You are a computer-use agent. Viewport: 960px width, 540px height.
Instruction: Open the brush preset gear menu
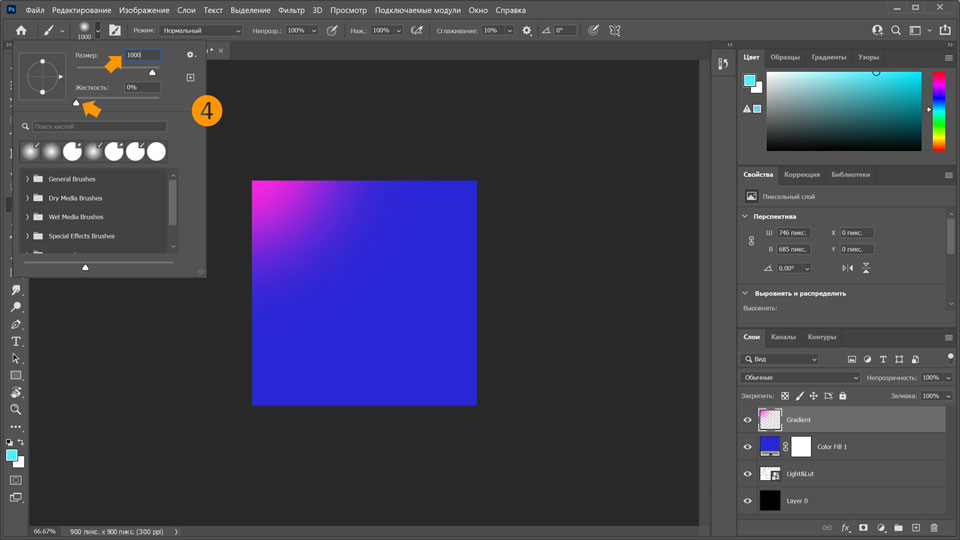(190, 55)
